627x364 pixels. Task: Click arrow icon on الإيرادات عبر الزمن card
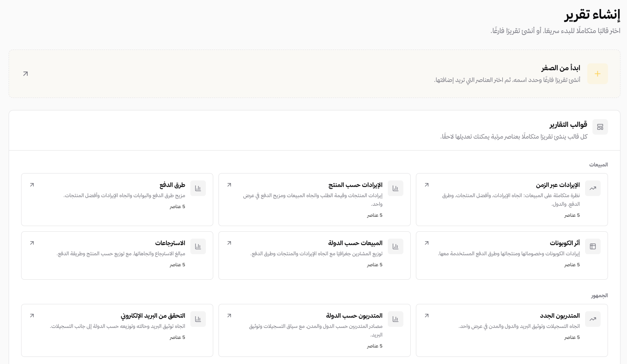click(x=426, y=185)
